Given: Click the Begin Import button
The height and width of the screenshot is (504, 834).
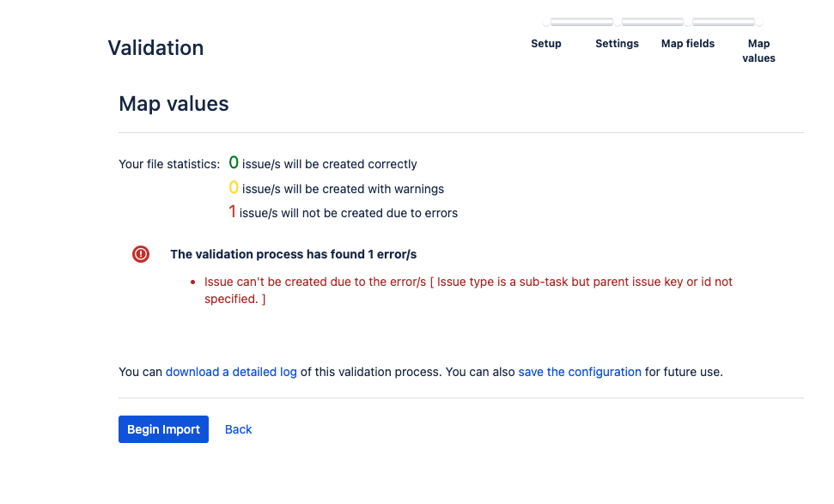Looking at the screenshot, I should (x=163, y=429).
